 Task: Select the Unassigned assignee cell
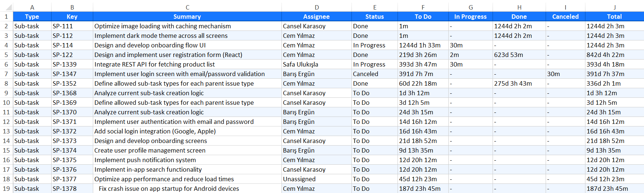click(x=316, y=179)
